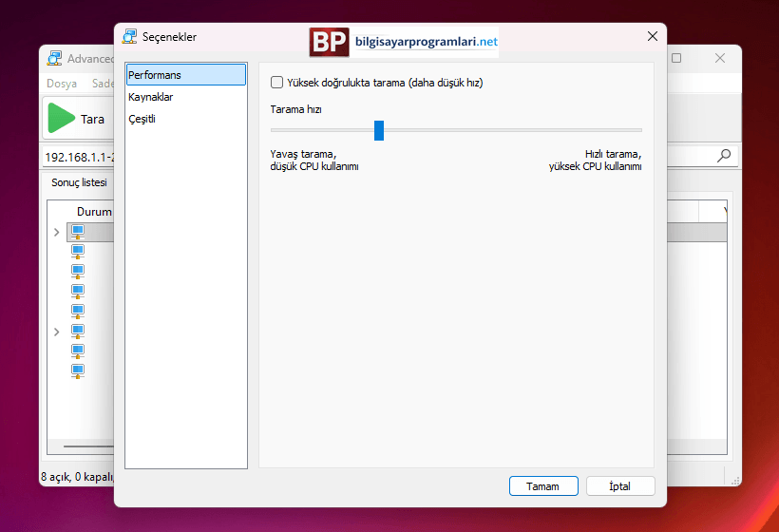The image size is (779, 532).
Task: Select the seventh computer icon in results
Action: click(x=78, y=351)
